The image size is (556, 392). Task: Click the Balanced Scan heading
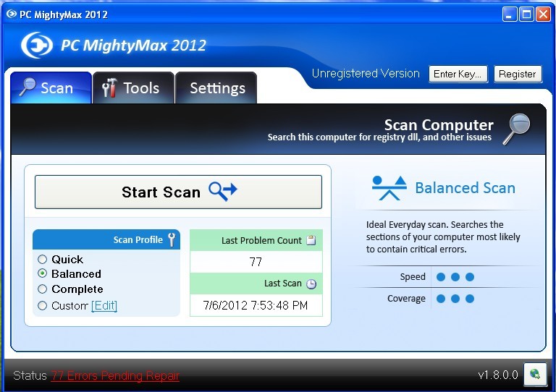[466, 187]
